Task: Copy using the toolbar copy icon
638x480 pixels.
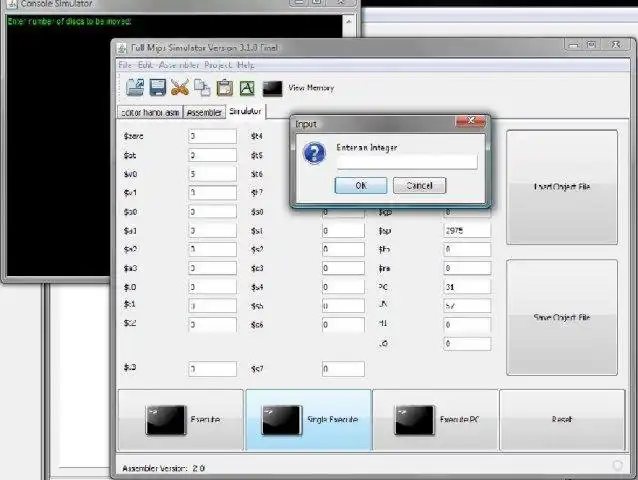Action: [x=202, y=87]
